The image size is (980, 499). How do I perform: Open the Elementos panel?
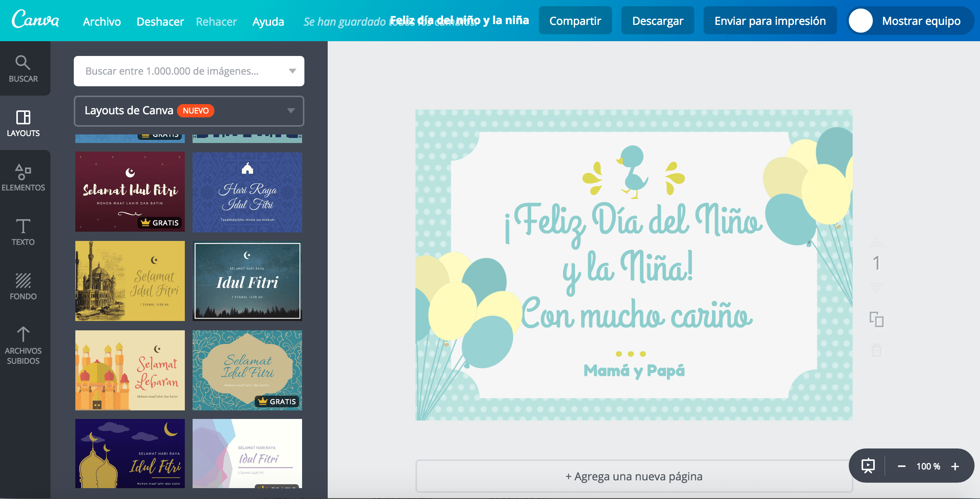click(x=23, y=177)
